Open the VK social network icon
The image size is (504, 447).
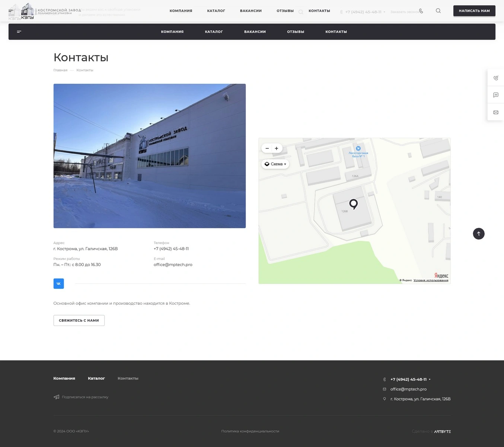(x=58, y=283)
